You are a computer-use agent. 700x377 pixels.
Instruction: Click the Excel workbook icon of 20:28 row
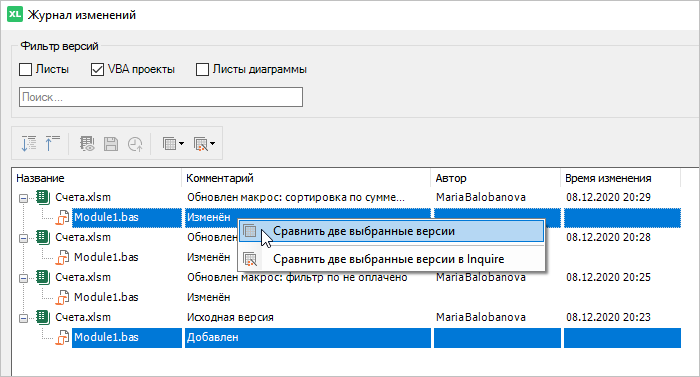[43, 237]
